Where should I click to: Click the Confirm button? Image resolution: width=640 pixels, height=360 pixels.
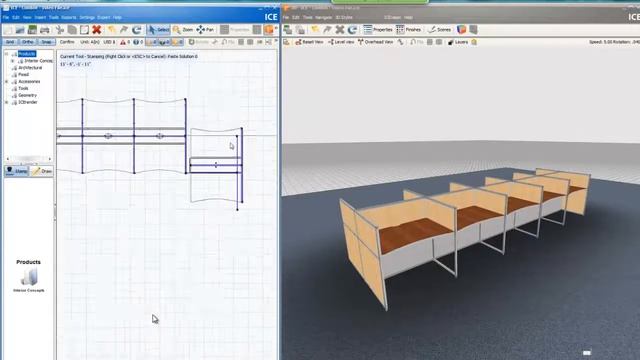(x=67, y=42)
